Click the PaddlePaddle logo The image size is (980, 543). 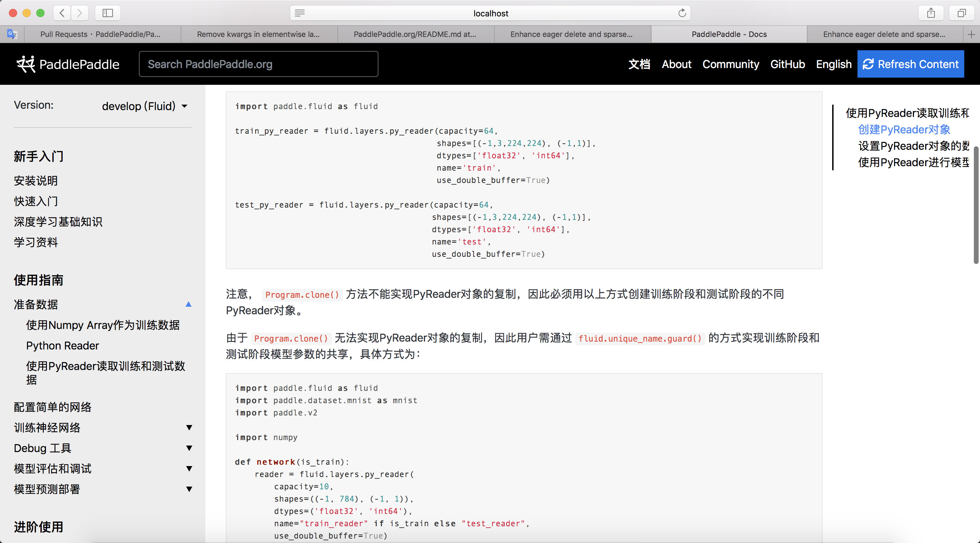pyautogui.click(x=68, y=64)
